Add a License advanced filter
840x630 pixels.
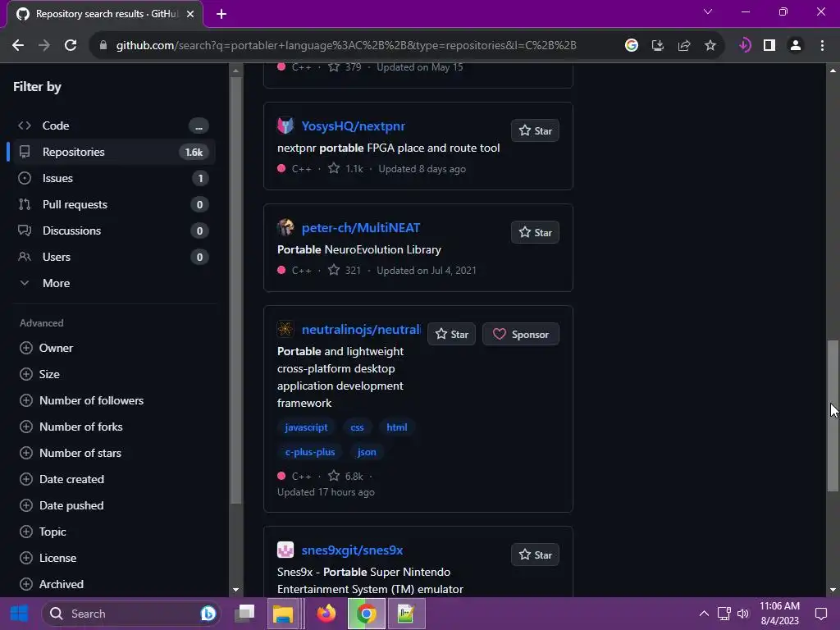(48, 558)
